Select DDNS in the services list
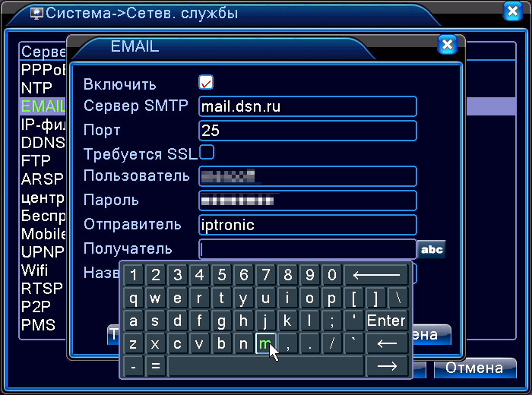Screen dimensions: 532x395 click(43, 142)
